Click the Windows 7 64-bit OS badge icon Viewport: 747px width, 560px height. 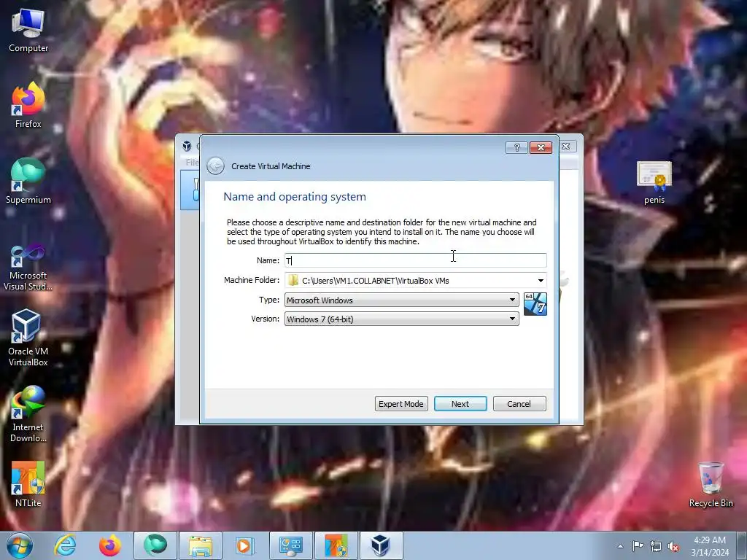(x=535, y=304)
